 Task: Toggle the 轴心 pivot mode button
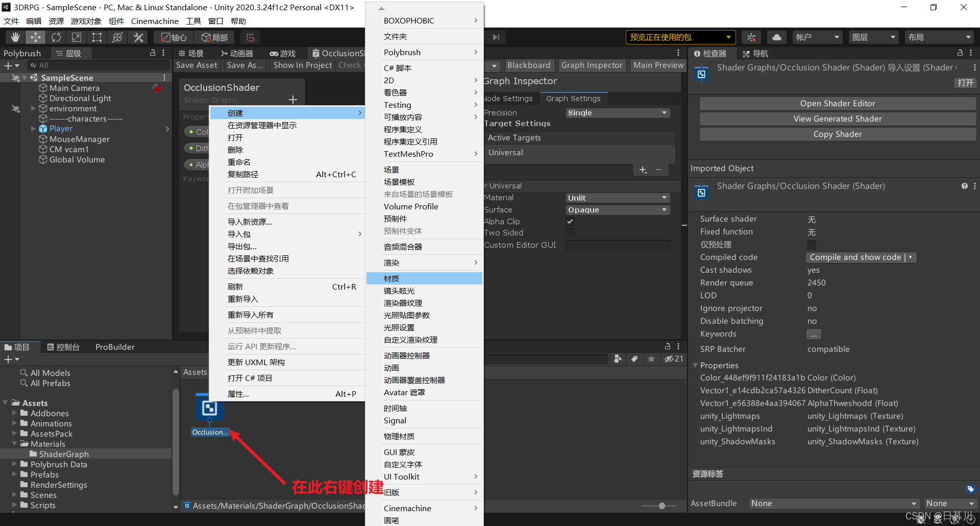[174, 37]
